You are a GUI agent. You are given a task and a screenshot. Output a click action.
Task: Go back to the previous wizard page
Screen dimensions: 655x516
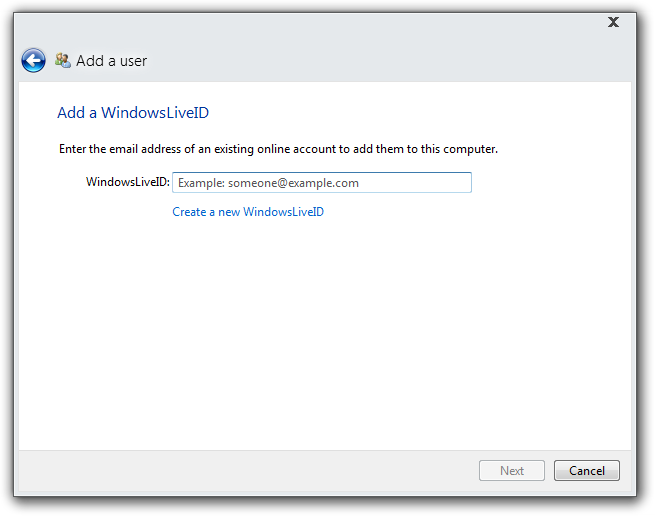[33, 61]
